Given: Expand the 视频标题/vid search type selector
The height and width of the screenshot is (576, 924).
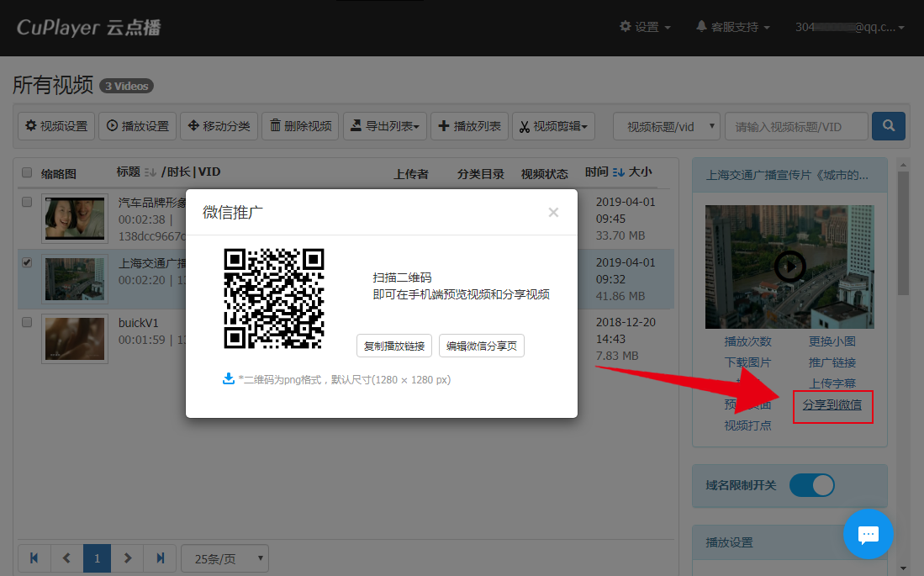Looking at the screenshot, I should tap(667, 126).
